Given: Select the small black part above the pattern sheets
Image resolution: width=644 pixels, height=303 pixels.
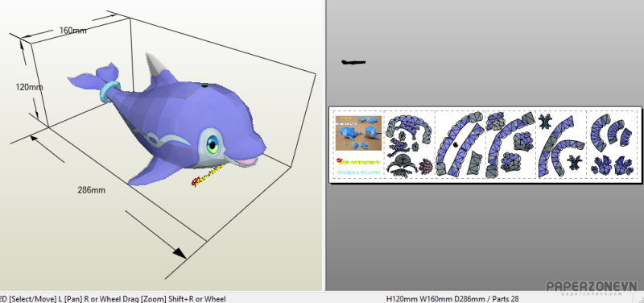Looking at the screenshot, I should 353,63.
